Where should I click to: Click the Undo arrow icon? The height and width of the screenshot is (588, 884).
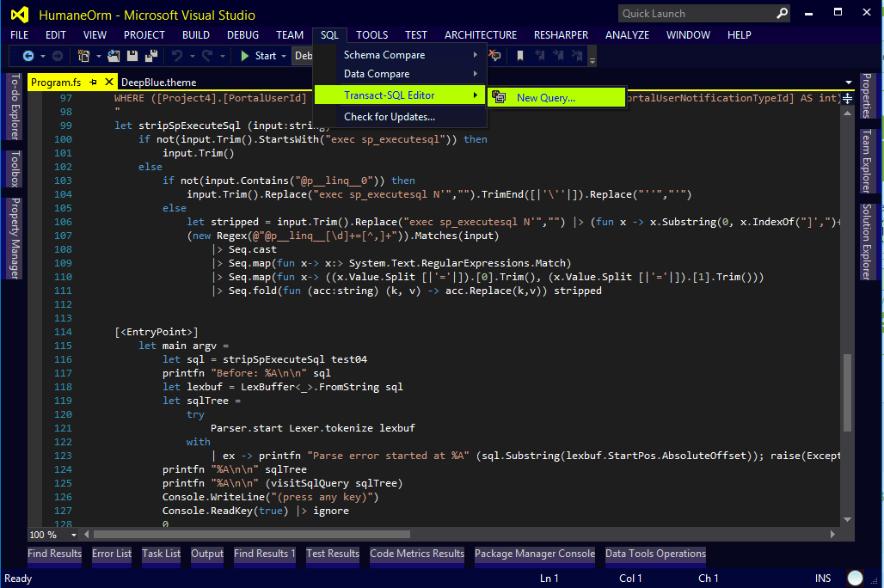[177, 56]
